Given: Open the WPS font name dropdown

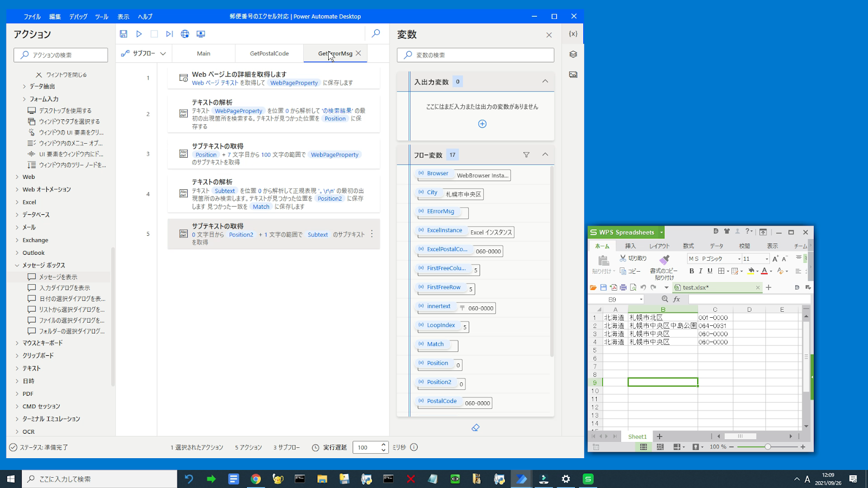Looking at the screenshot, I should [739, 259].
